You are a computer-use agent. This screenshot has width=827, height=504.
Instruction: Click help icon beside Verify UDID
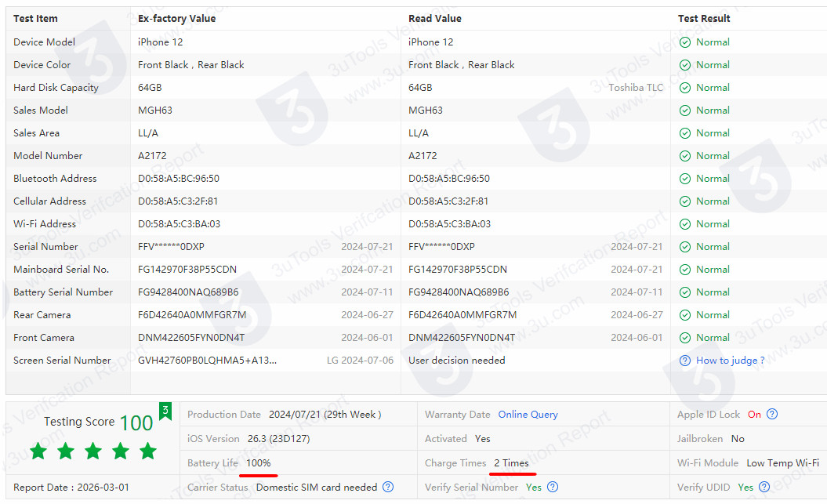[x=764, y=487]
